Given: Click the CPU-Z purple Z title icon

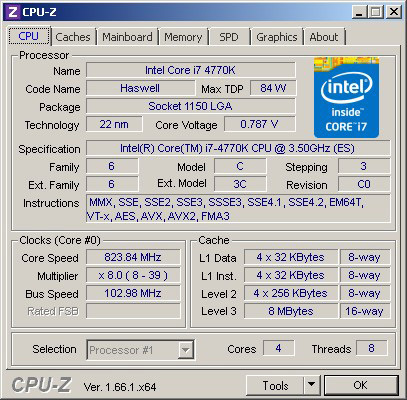Looking at the screenshot, I should (x=13, y=12).
